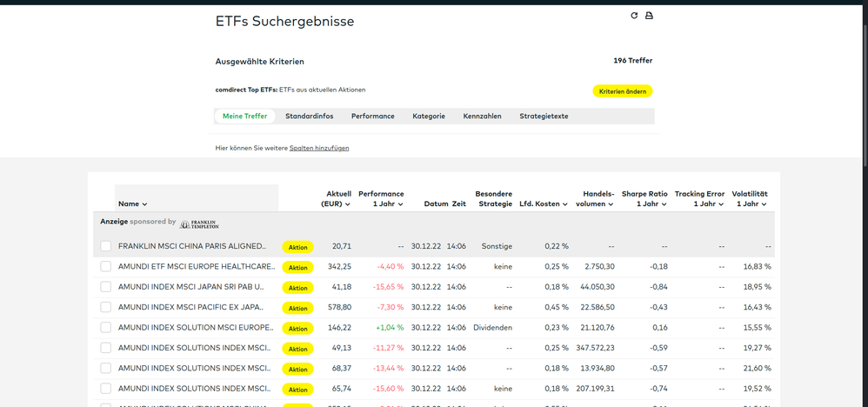Click the print icon beside refresh
Image resolution: width=868 pixels, height=407 pixels.
click(x=648, y=16)
